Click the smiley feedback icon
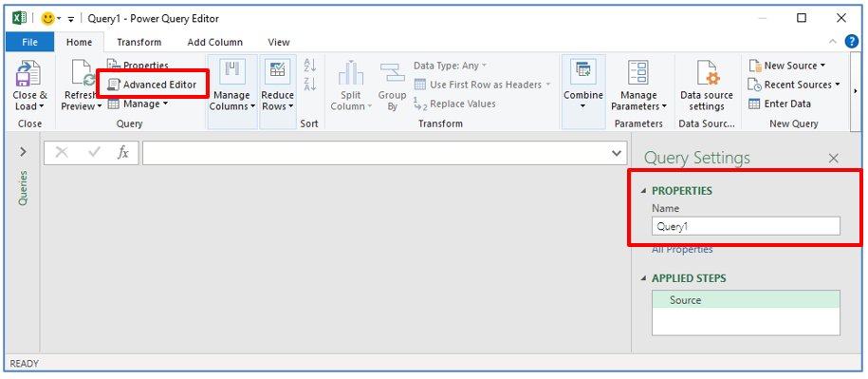Viewport: 868px width, 379px height. [x=48, y=18]
